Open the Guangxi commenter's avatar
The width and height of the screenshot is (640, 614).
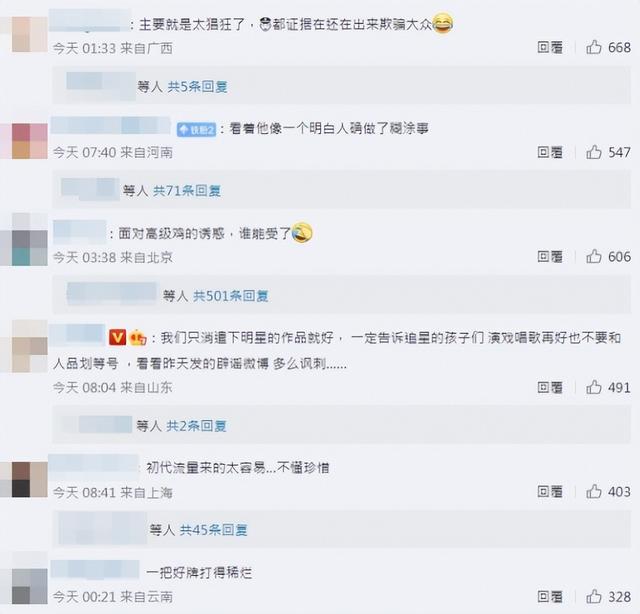[29, 34]
